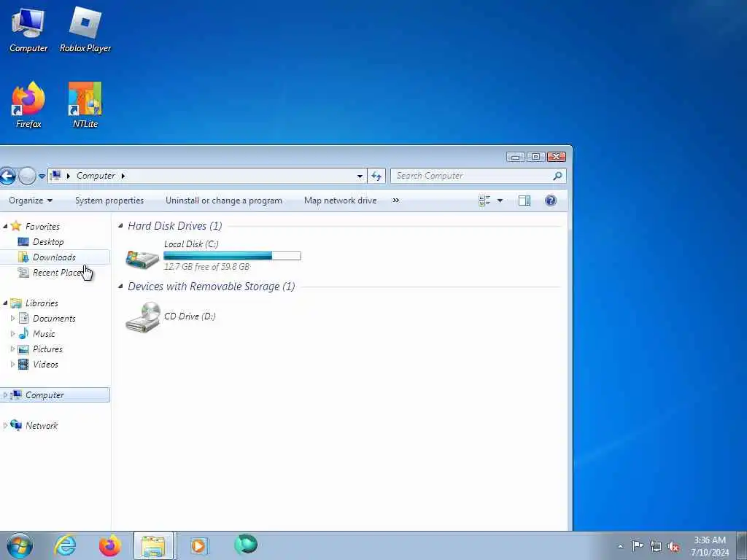Click the Explorer forward arrow button
The width and height of the screenshot is (747, 560).
coord(27,176)
